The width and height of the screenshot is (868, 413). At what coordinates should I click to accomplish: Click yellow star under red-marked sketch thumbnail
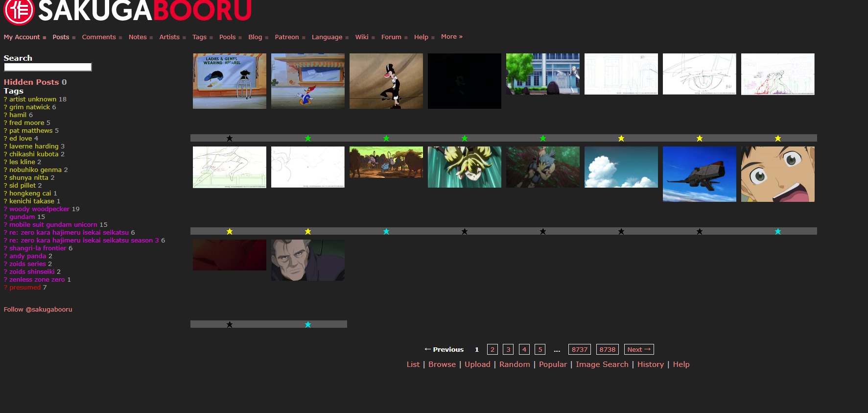[x=778, y=139]
